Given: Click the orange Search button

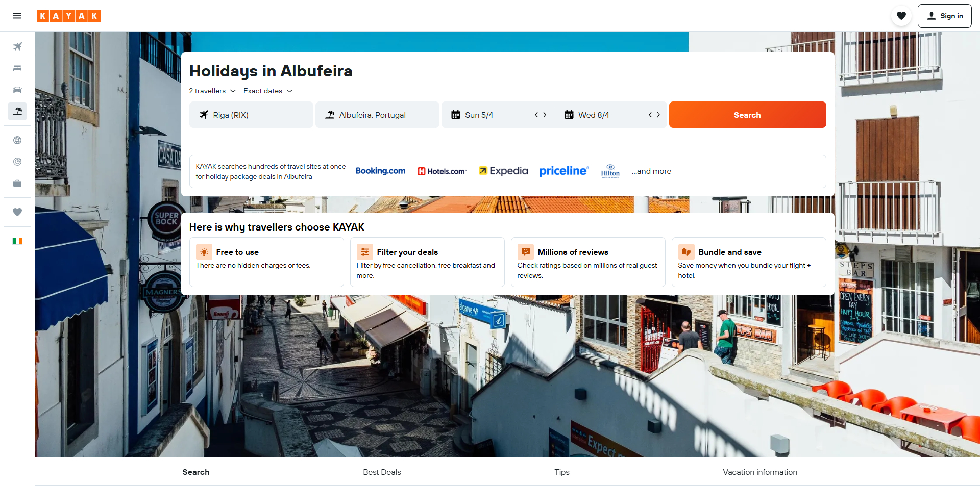Looking at the screenshot, I should pyautogui.click(x=747, y=115).
